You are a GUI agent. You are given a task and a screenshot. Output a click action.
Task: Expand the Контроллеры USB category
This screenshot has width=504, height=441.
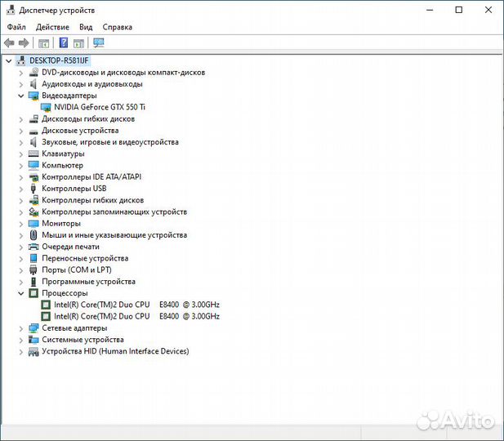tap(21, 189)
